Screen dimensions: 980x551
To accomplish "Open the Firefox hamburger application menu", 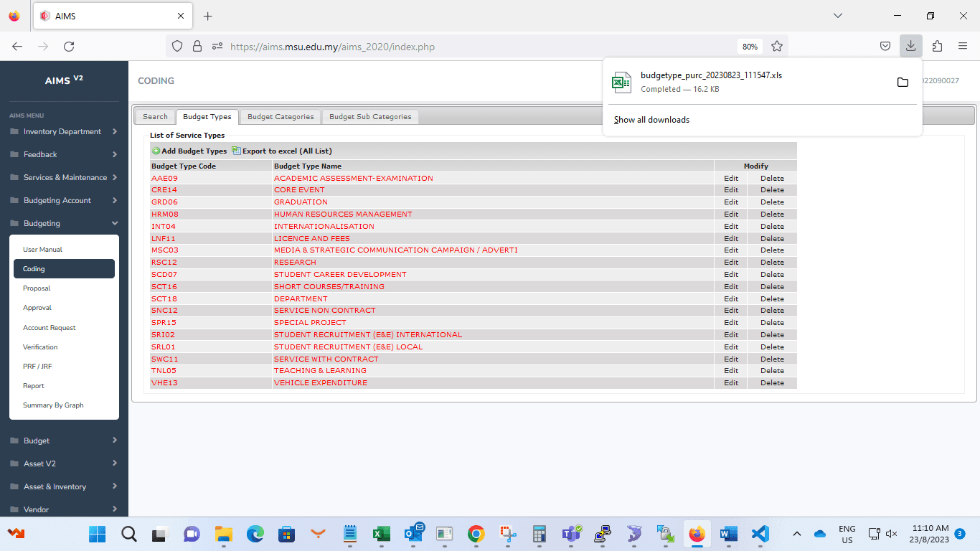I will (x=963, y=47).
